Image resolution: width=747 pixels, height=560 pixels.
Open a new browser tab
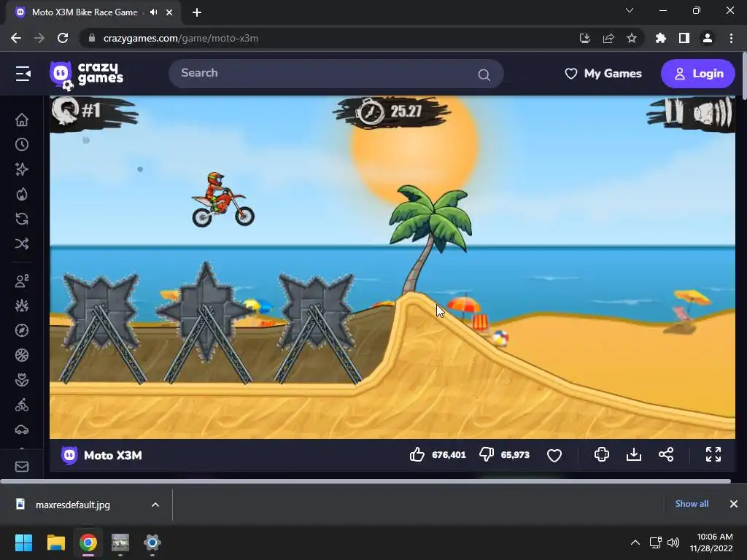(x=197, y=13)
